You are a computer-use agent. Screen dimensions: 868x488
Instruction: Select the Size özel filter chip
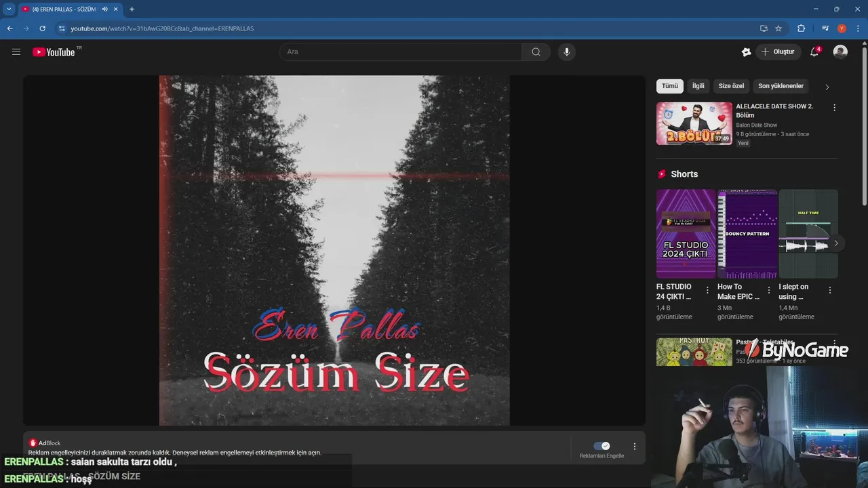tap(731, 86)
